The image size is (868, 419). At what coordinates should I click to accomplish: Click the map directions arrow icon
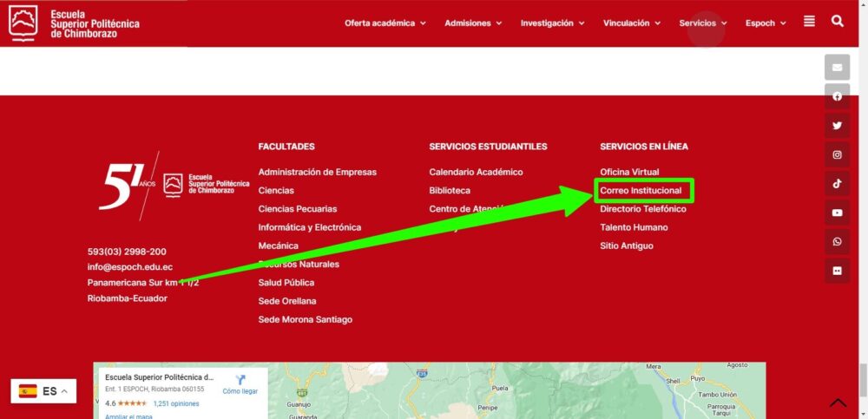click(240, 380)
